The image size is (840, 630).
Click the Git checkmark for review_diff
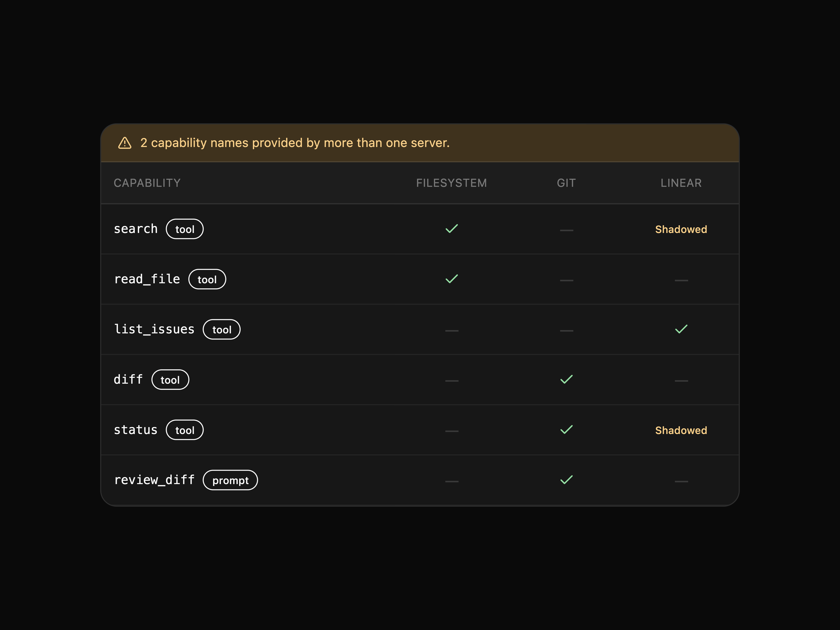[x=566, y=480]
